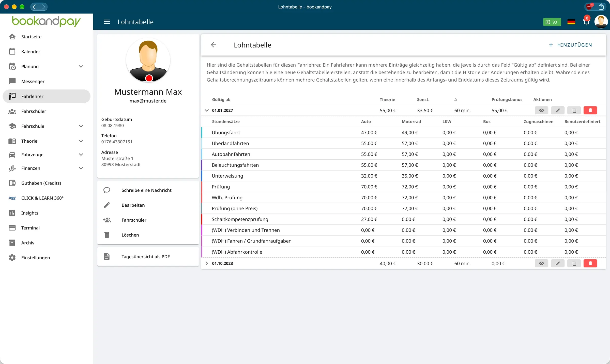
Task: View the 01.01.2027 entry with eye icon
Action: (541, 110)
